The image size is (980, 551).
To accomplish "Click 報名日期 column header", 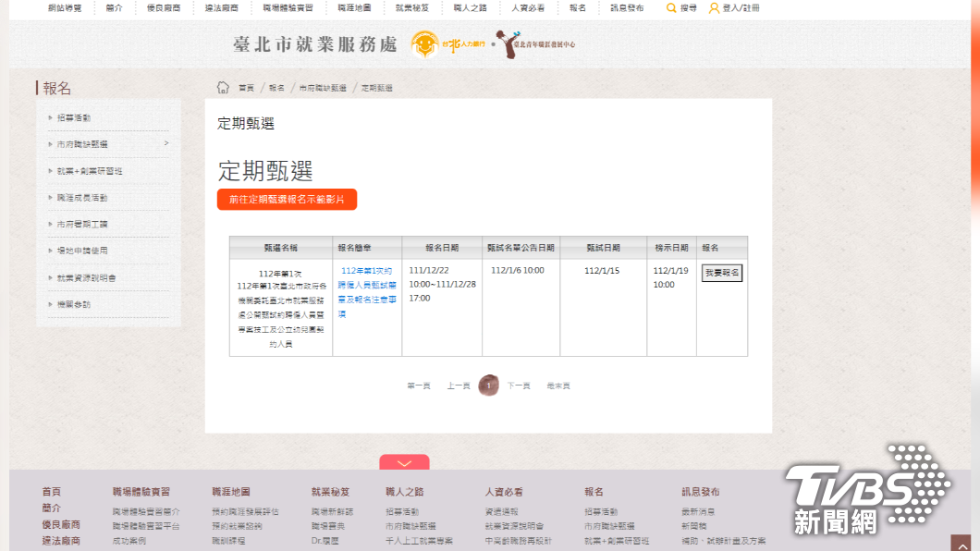I will (442, 248).
